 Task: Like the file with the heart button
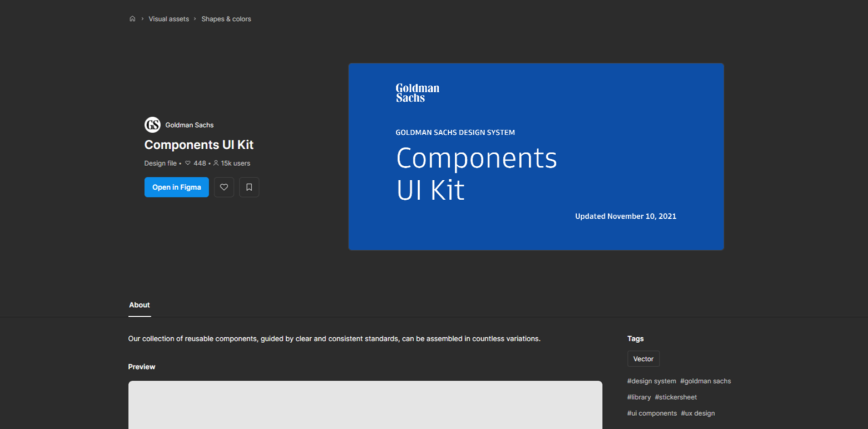click(224, 187)
